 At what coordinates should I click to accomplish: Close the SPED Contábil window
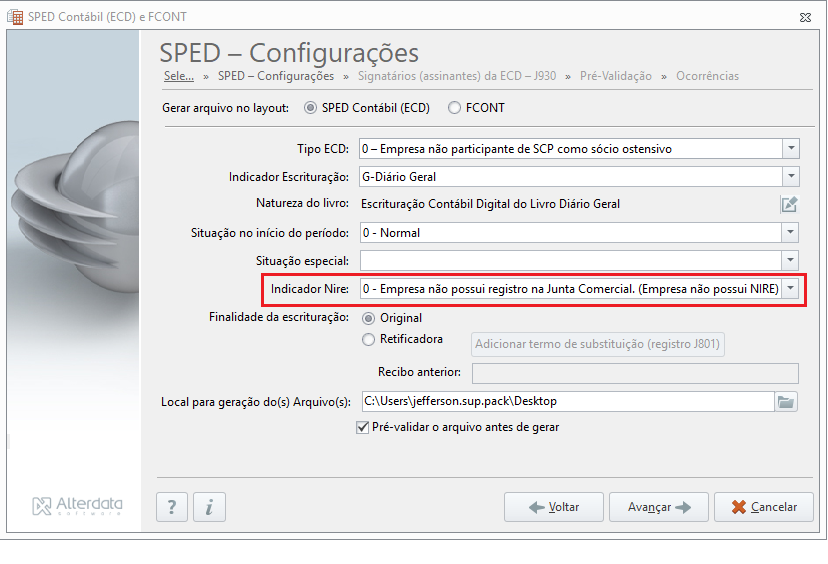click(x=805, y=17)
